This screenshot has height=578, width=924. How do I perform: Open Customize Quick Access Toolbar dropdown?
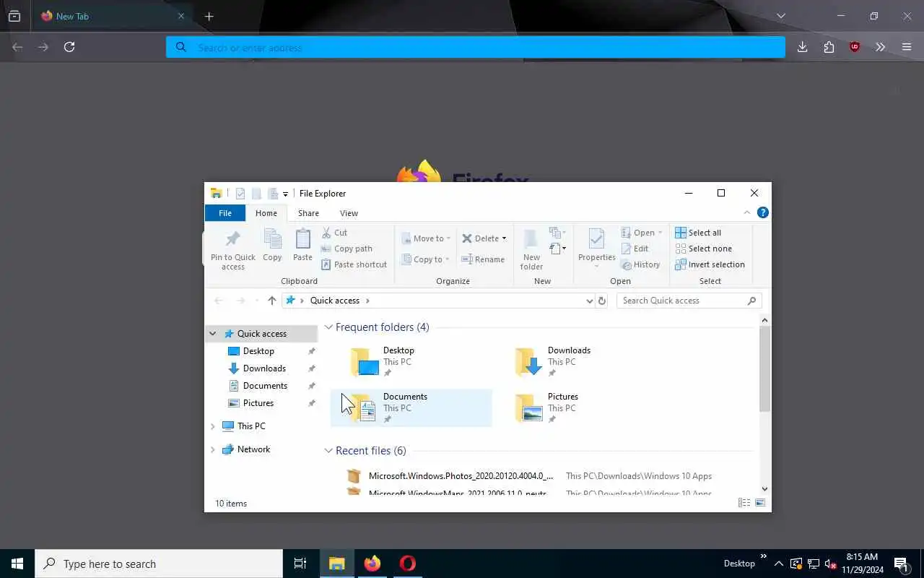(x=285, y=194)
